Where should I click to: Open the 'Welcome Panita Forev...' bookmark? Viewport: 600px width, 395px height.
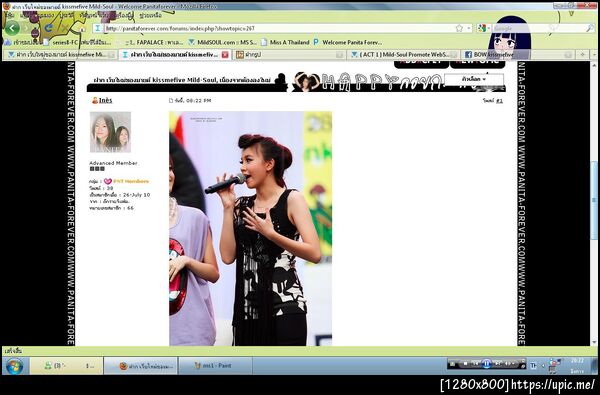(347, 42)
